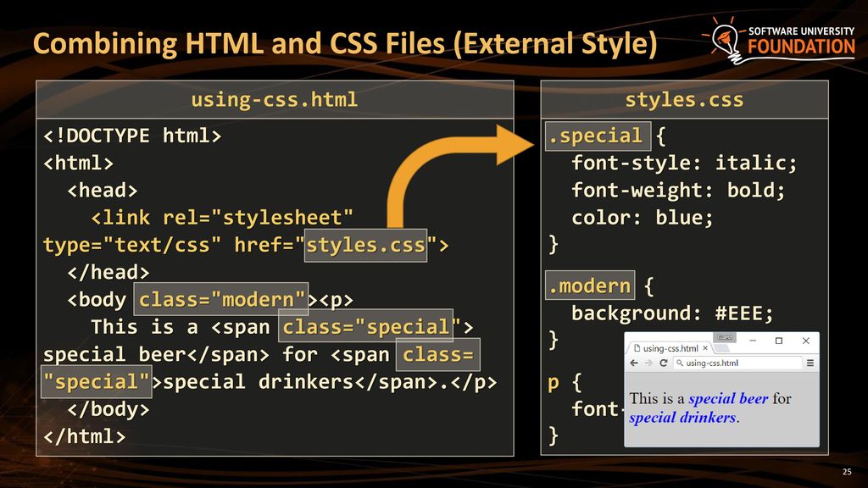
Task: Close the small browser window
Action: (x=806, y=341)
